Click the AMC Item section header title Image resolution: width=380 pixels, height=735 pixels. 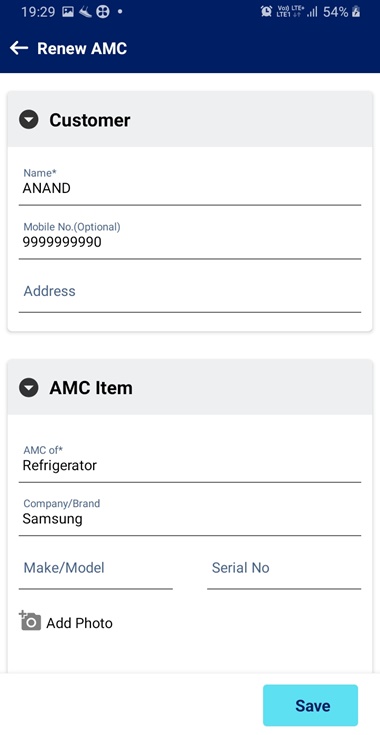pos(91,388)
